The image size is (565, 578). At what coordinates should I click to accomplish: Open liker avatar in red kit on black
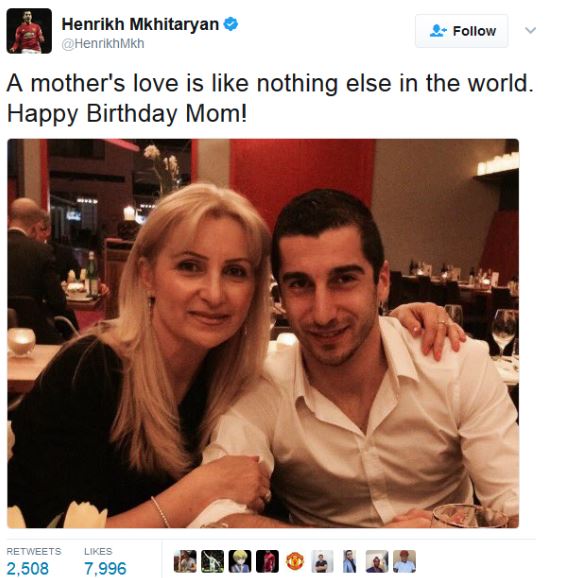click(267, 561)
